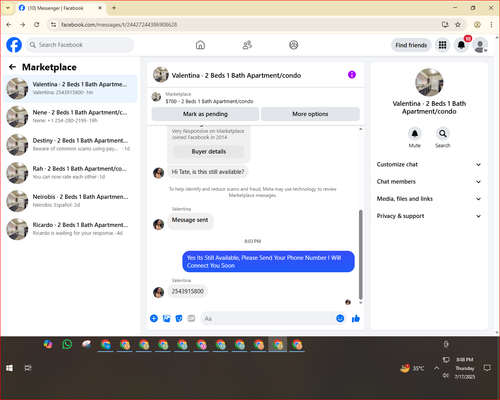Viewport: 500px width, 400px height.
Task: Bookmark this page with the star icon
Action: (x=458, y=24)
